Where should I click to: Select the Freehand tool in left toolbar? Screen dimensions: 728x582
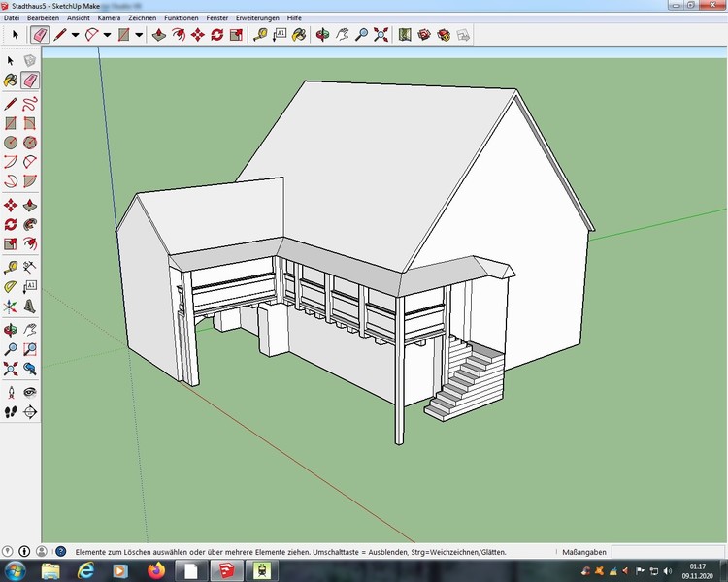(x=30, y=104)
